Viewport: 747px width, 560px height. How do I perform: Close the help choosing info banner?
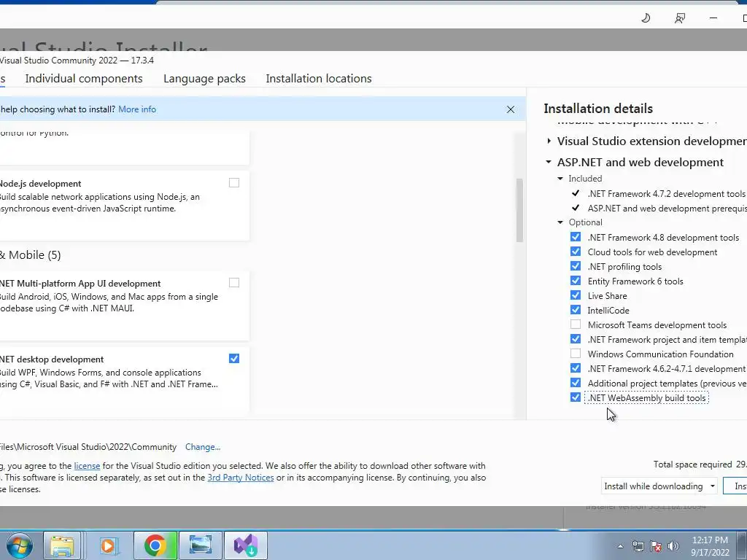click(x=510, y=109)
